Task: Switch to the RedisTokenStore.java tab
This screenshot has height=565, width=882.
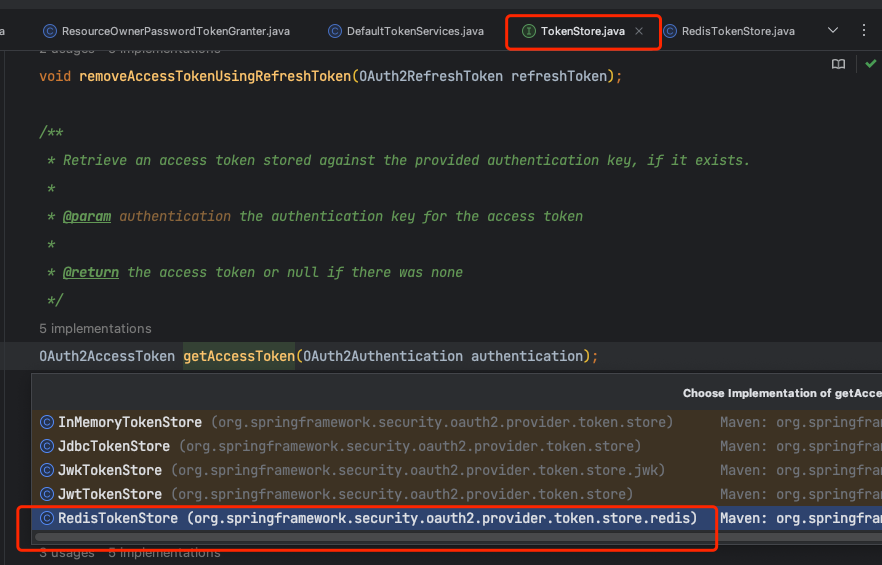Action: pos(737,31)
